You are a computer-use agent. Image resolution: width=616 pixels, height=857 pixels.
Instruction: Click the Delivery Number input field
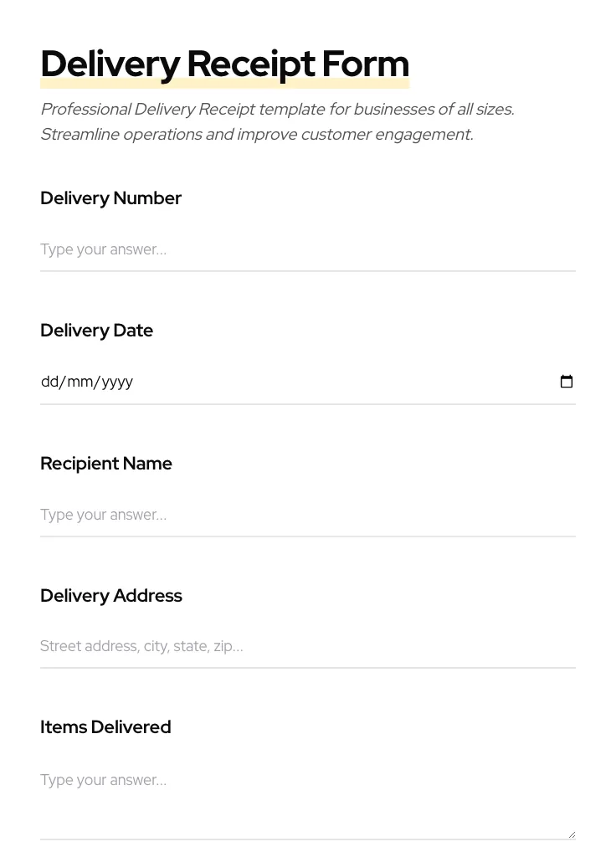[x=251, y=249]
